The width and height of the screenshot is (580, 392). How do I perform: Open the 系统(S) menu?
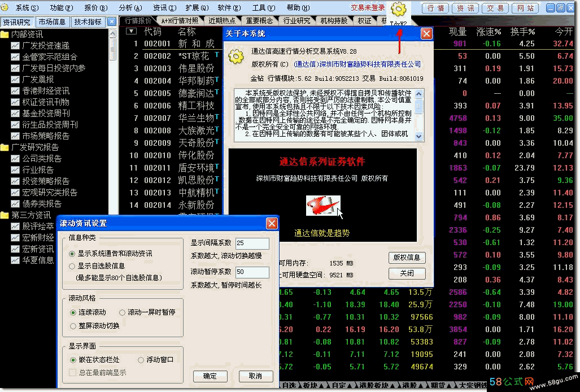pyautogui.click(x=27, y=7)
